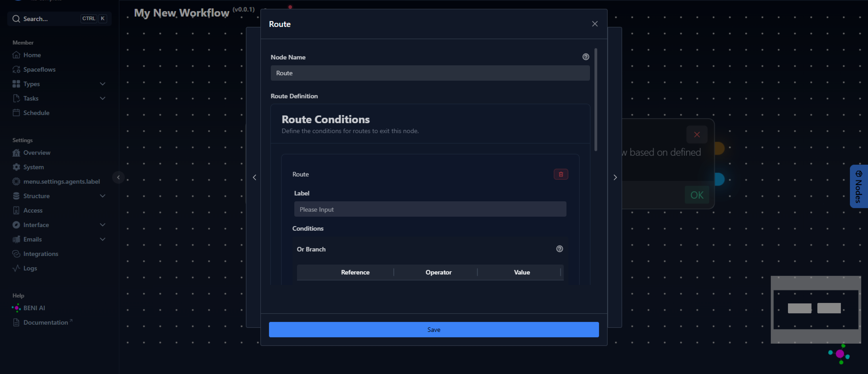Click the Overview building icon
This screenshot has width=868, height=374.
tap(16, 152)
